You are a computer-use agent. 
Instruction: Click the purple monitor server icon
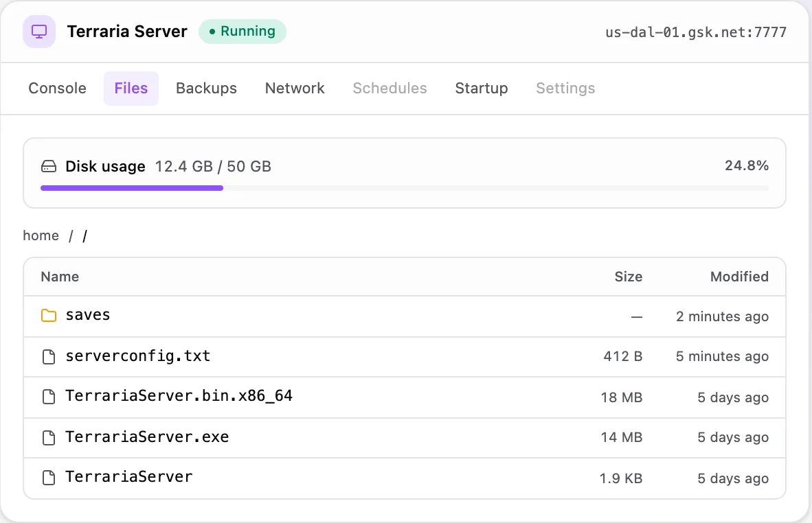pos(39,32)
